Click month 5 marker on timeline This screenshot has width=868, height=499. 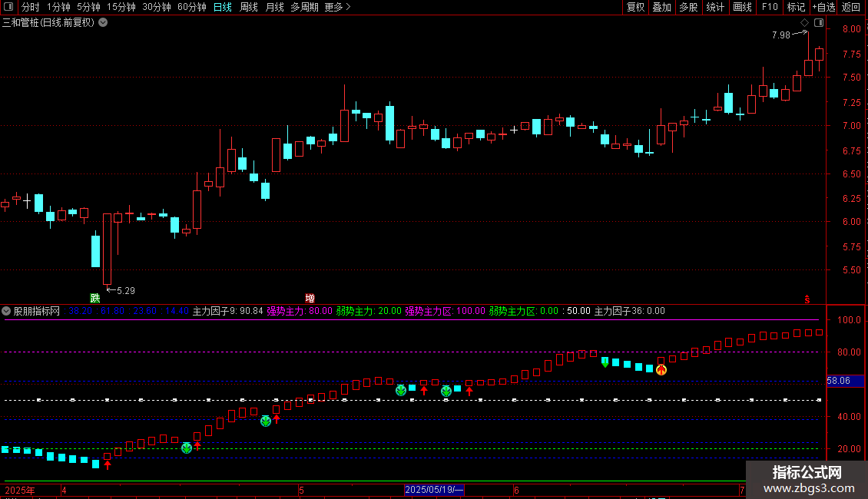coord(302,490)
